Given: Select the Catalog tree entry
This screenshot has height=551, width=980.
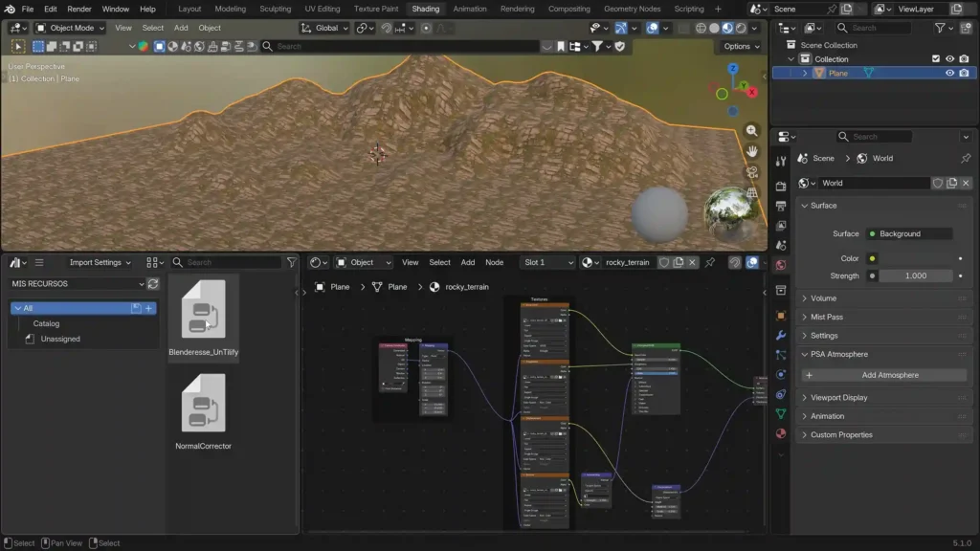Looking at the screenshot, I should (46, 323).
